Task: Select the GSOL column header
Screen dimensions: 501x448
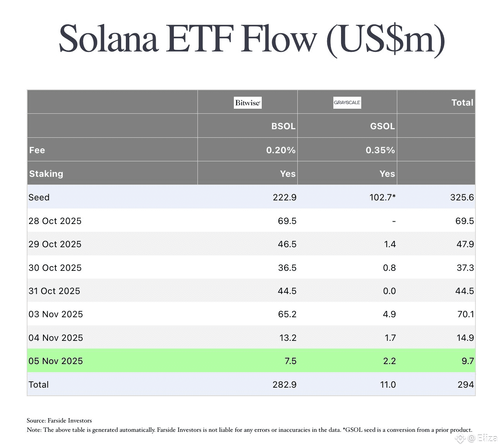Action: 382,126
